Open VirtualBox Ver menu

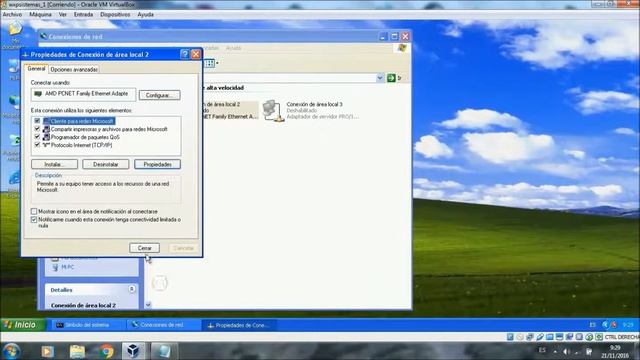(x=62, y=14)
